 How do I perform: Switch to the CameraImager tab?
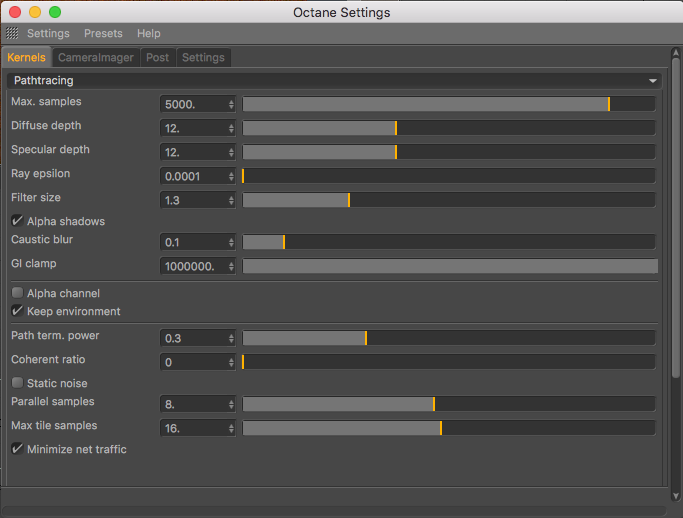click(96, 58)
